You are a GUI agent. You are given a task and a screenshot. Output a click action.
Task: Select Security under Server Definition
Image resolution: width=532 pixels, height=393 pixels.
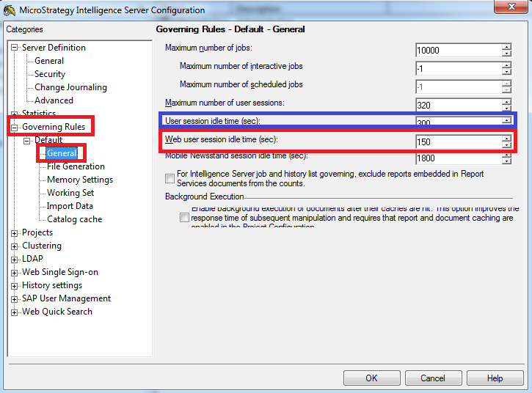pos(49,74)
